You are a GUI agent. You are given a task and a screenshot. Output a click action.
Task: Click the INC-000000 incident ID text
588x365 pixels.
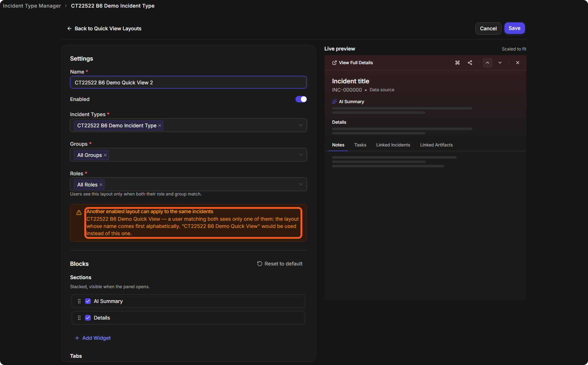point(347,90)
